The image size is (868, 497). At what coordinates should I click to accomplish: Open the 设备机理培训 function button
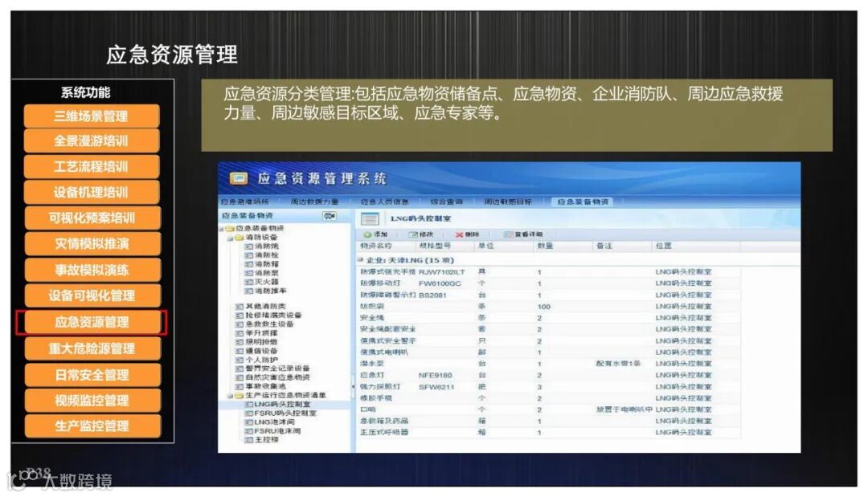[92, 193]
